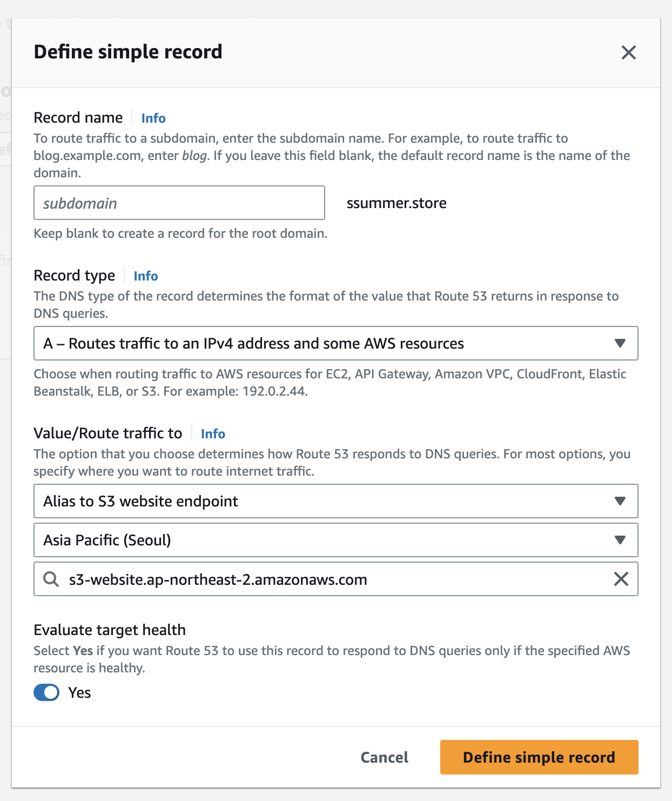672x801 pixels.
Task: Click the Define simple record dialog title
Action: click(x=128, y=52)
